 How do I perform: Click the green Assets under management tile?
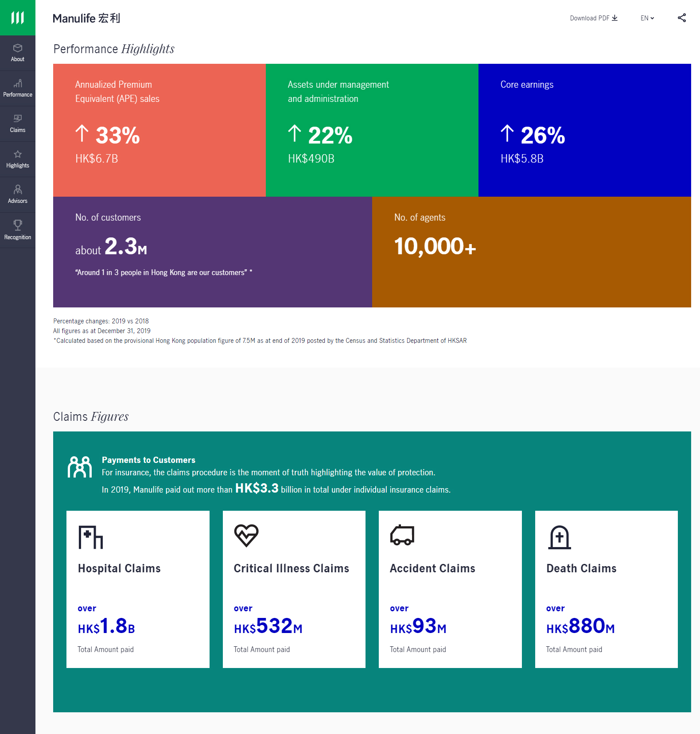coord(372,130)
